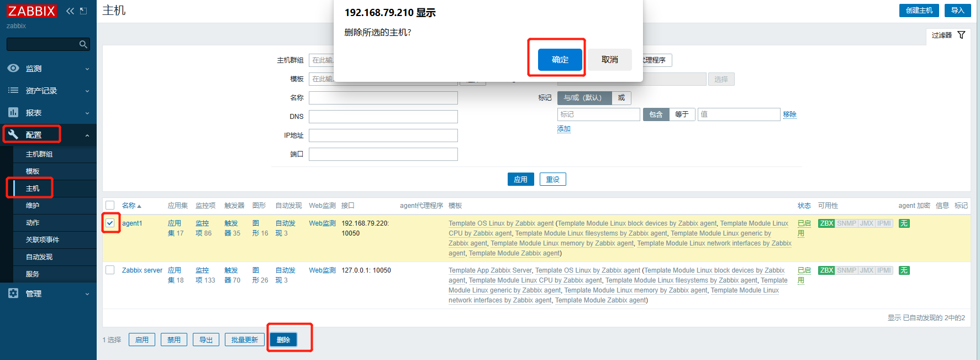
Task: Open 主机 submenu item
Action: point(33,189)
